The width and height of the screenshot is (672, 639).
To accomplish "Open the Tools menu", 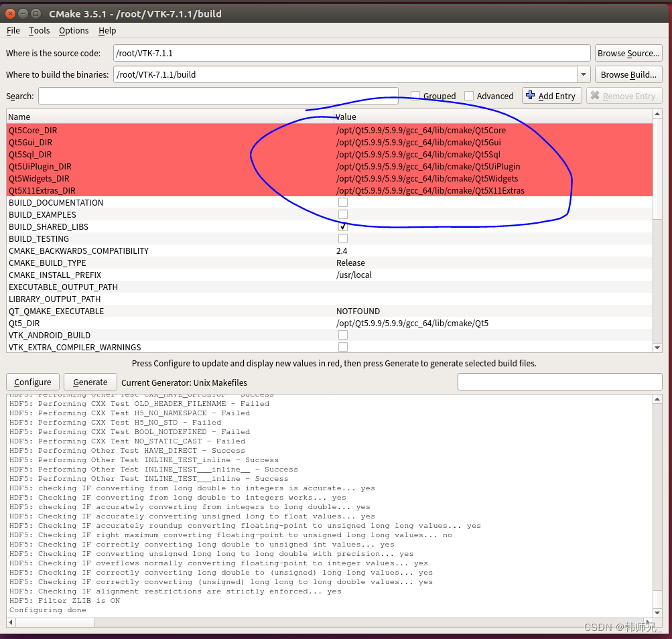I will (x=39, y=30).
